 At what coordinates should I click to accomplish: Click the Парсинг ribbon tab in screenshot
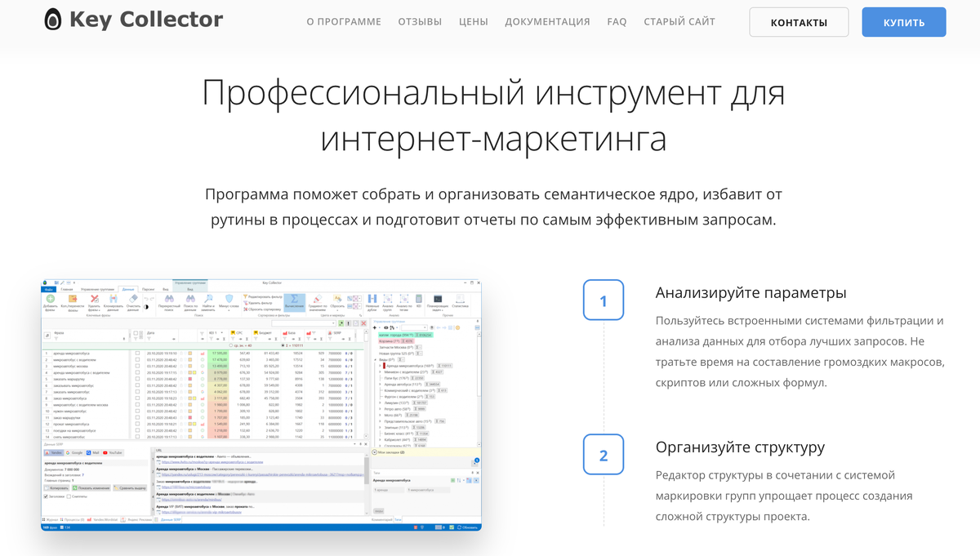(148, 289)
